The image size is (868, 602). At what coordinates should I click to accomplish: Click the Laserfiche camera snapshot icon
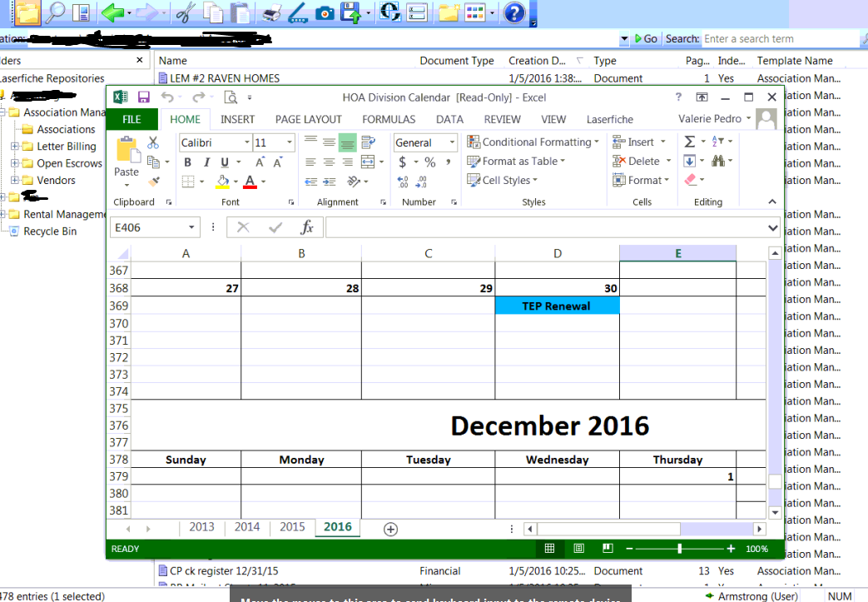click(325, 12)
